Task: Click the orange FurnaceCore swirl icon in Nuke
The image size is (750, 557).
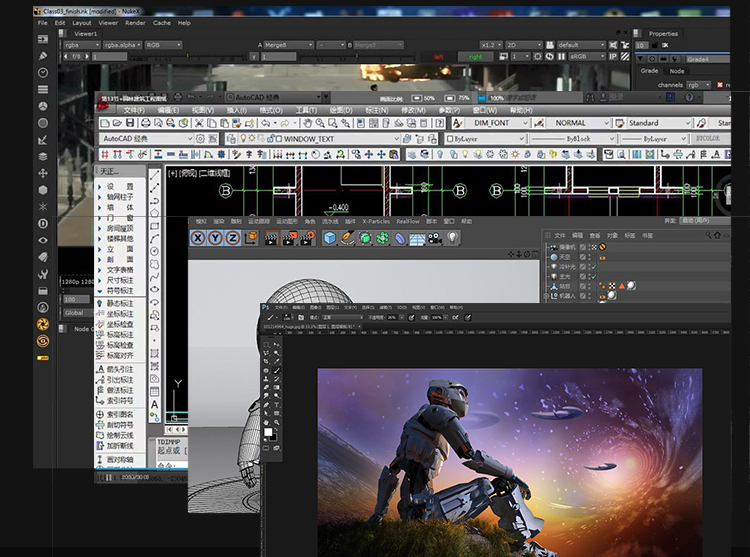Action: point(43,324)
